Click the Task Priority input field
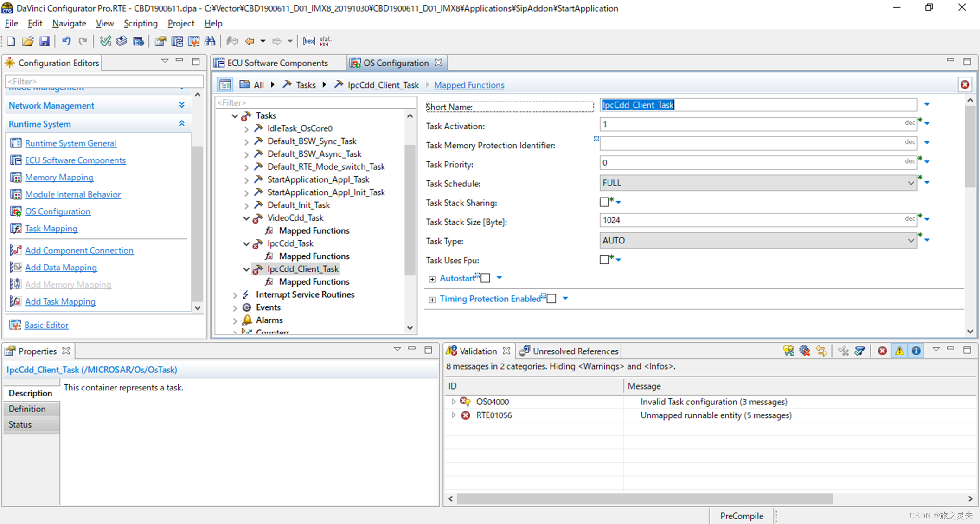 click(751, 163)
